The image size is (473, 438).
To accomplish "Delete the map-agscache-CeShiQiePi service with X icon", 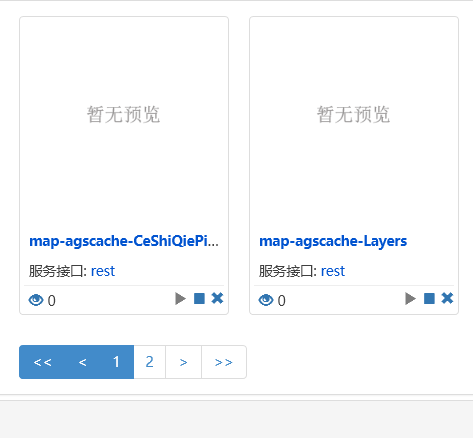I will [x=217, y=298].
